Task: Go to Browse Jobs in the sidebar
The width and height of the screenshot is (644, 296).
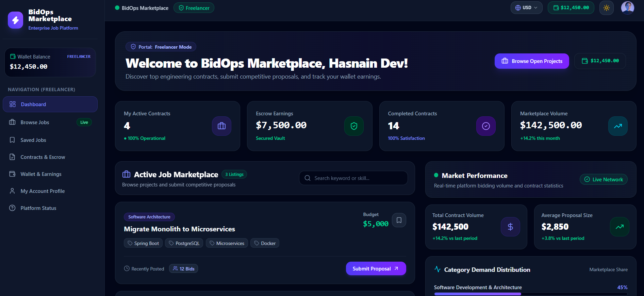Action: (x=50, y=122)
